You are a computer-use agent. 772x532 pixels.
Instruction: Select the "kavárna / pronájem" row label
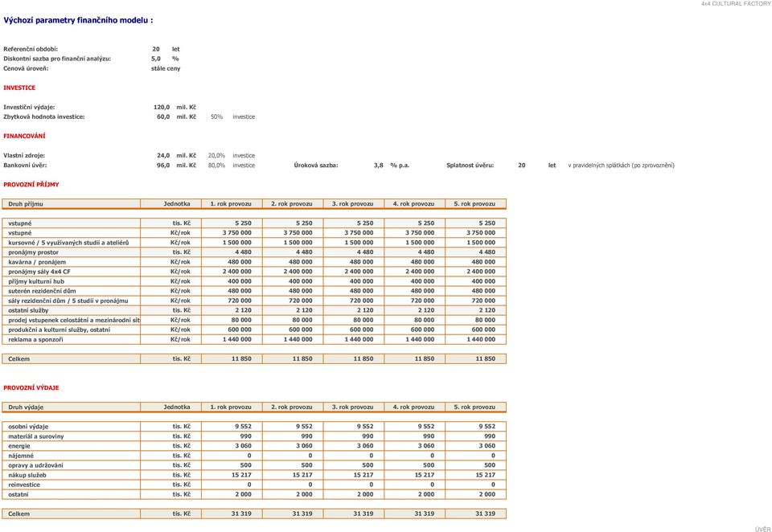(x=37, y=262)
